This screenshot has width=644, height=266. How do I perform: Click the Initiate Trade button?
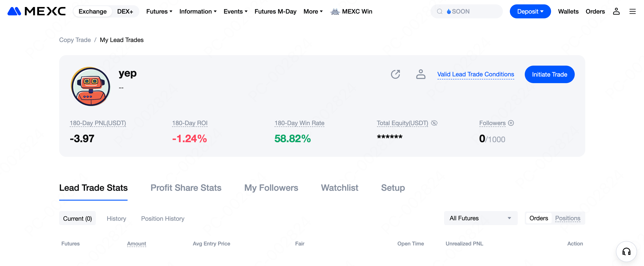coord(549,74)
